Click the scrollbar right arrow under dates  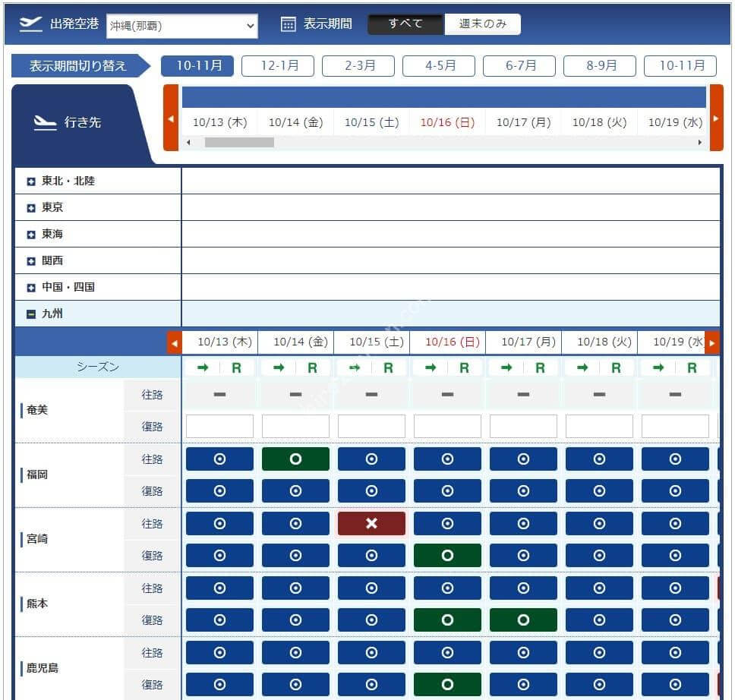(700, 142)
